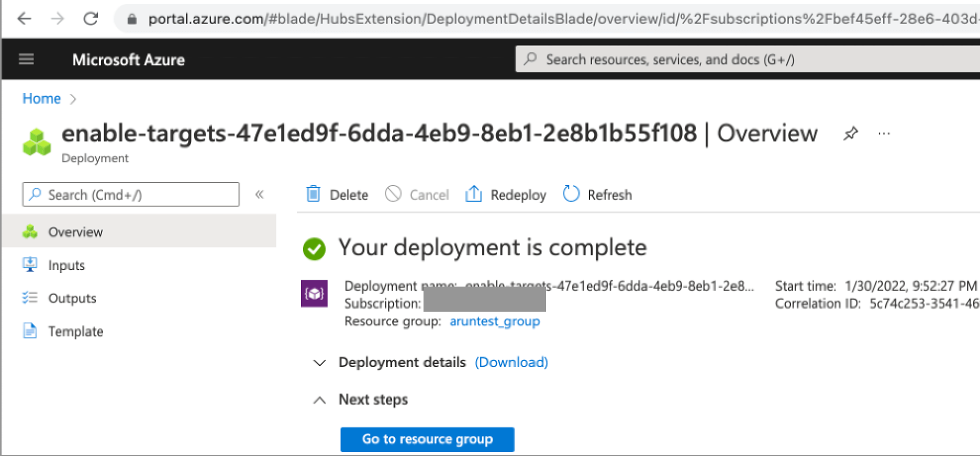
Task: Click the Redeploy upload icon
Action: click(x=474, y=194)
